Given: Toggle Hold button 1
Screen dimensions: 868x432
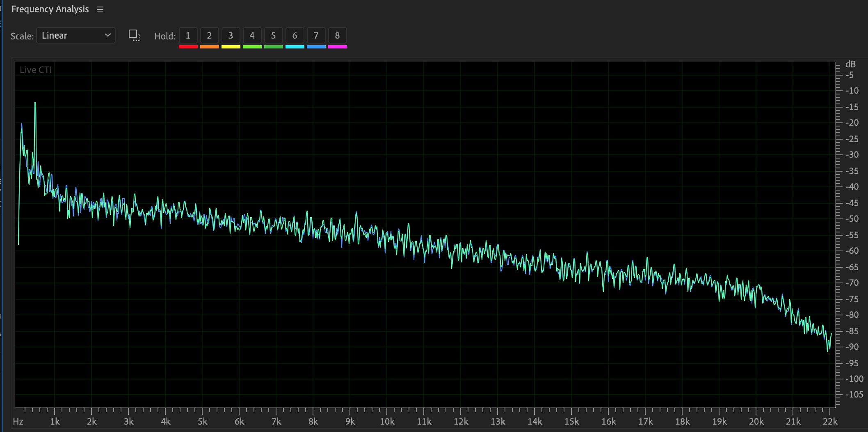Looking at the screenshot, I should [188, 35].
